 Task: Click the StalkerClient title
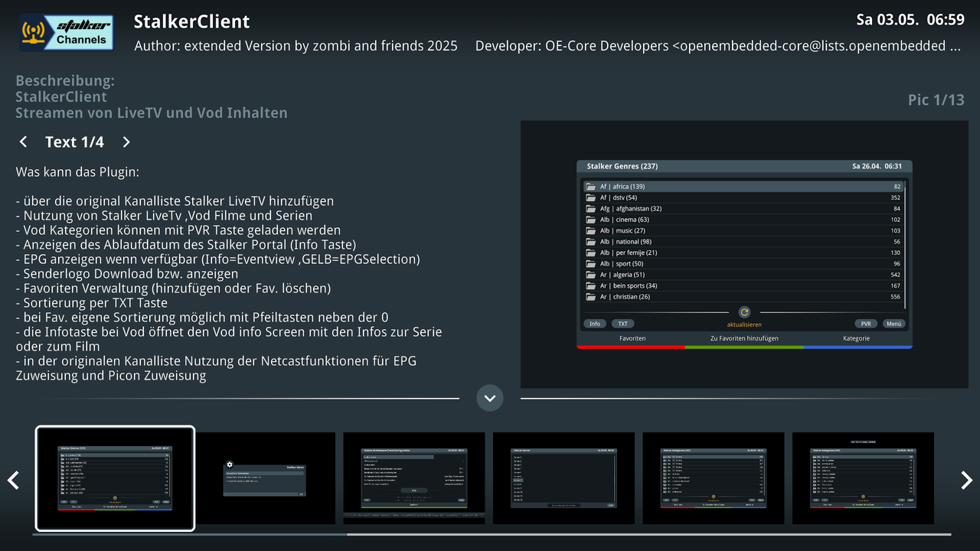pyautogui.click(x=191, y=21)
